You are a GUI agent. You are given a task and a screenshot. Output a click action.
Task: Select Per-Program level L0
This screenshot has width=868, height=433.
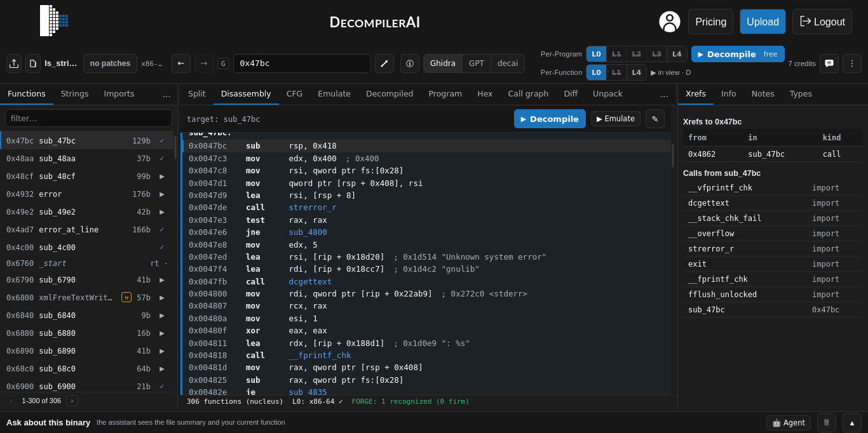[x=596, y=55]
